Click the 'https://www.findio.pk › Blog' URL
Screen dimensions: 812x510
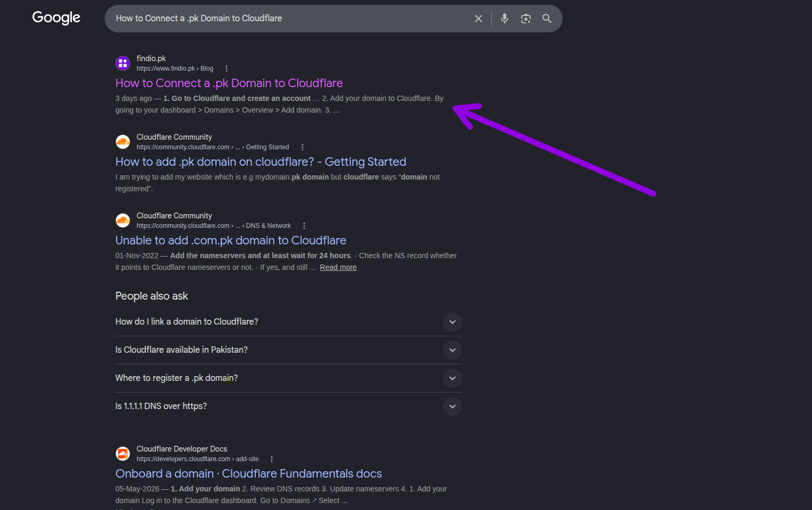tap(175, 69)
